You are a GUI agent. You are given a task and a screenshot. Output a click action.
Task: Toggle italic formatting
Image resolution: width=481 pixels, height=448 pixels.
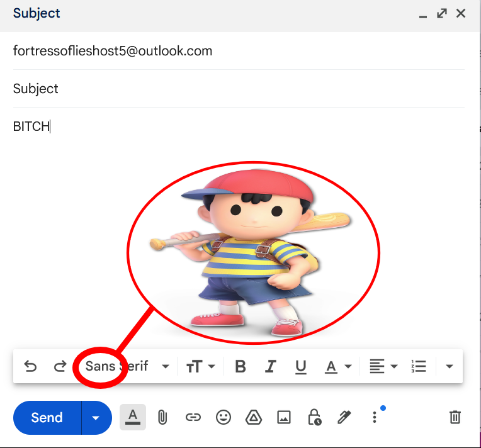point(270,366)
